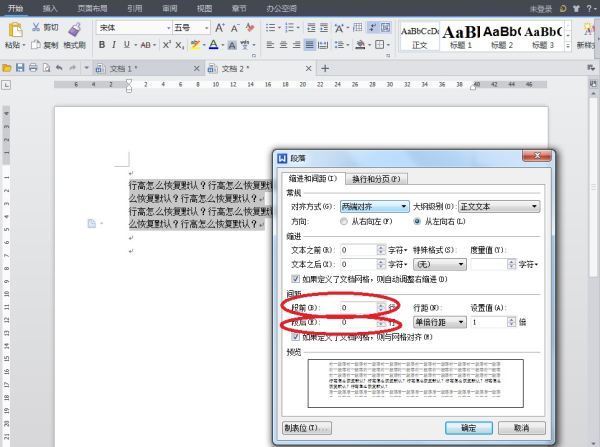Screen dimensions: 600x447
Task: Toggle Italic formatting
Action: [114, 45]
